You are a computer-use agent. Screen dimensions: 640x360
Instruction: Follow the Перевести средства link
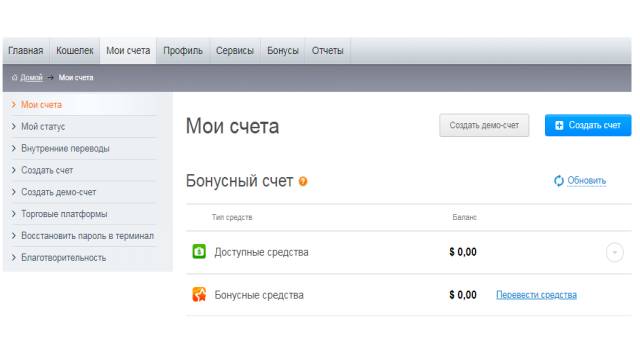click(x=536, y=295)
